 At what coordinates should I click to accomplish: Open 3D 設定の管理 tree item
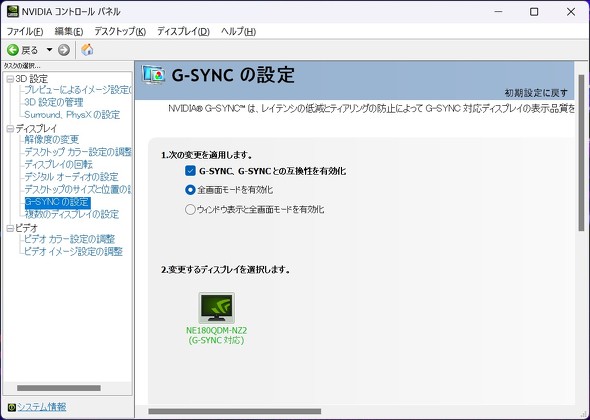tap(54, 102)
